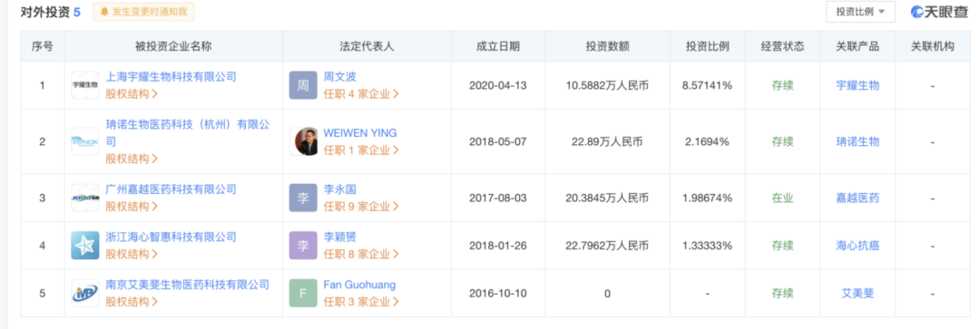
Task: Open 珮诺生物医药科技（杭州）有限公司 link
Action: point(188,133)
